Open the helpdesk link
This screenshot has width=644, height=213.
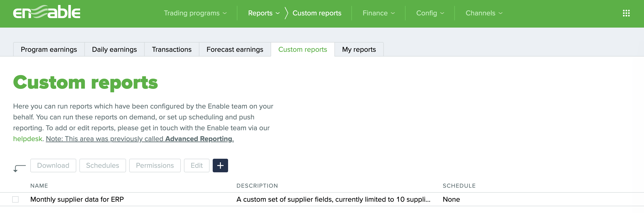click(x=28, y=139)
